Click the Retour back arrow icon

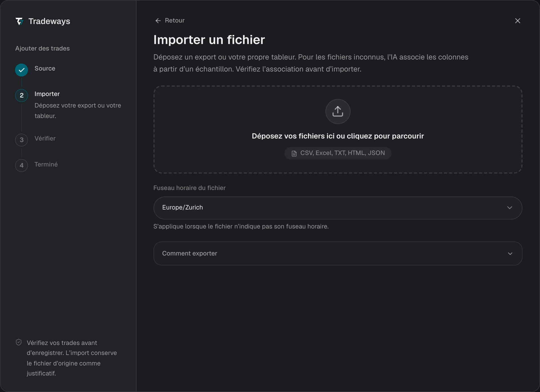[158, 21]
